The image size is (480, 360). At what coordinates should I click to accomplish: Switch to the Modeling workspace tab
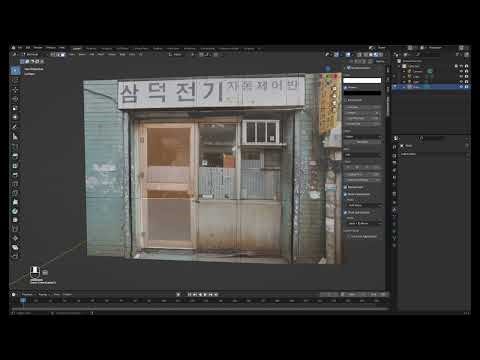pos(91,48)
